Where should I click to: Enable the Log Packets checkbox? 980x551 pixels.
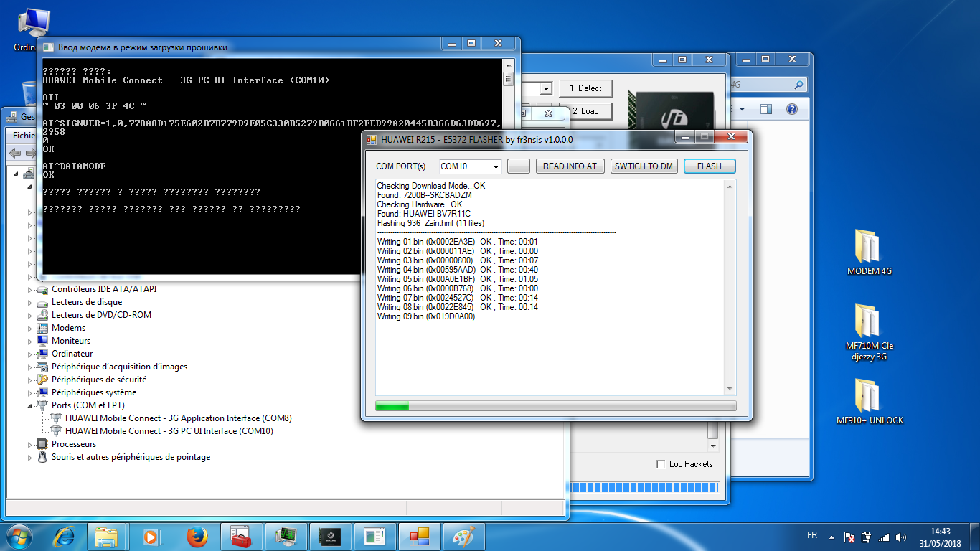(661, 464)
